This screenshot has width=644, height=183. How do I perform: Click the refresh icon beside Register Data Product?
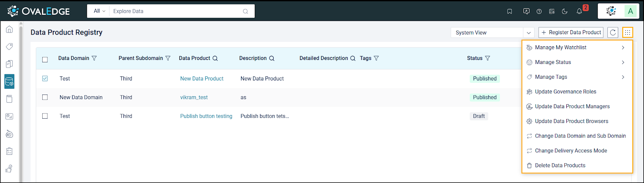[613, 33]
